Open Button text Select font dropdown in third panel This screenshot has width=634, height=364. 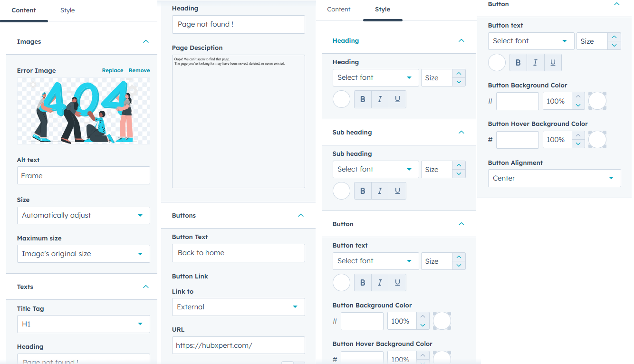(x=376, y=261)
